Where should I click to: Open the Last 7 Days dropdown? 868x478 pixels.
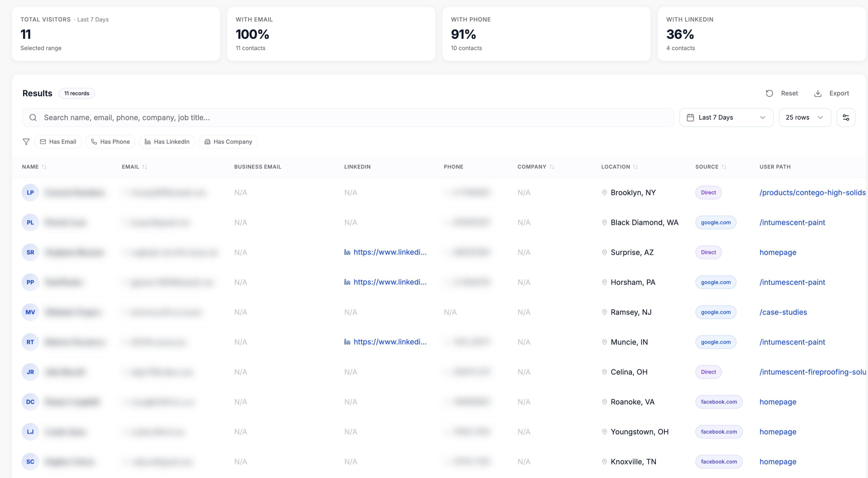(726, 117)
